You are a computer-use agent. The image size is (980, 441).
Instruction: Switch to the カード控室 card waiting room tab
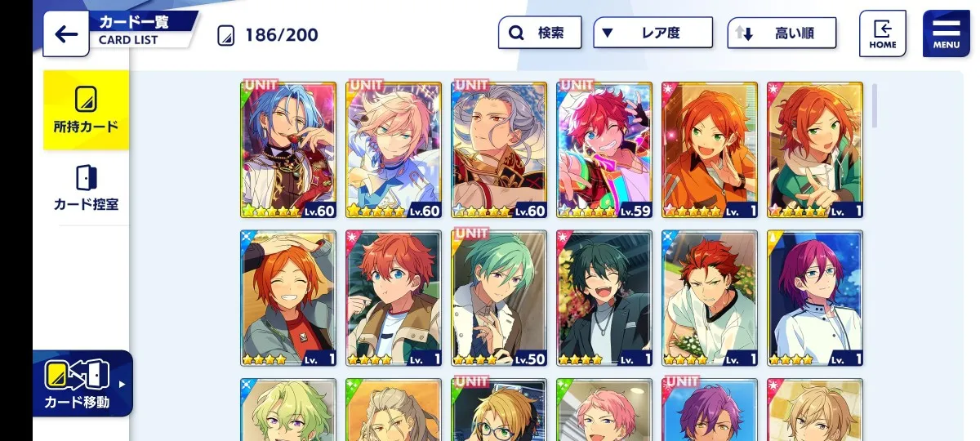point(86,188)
